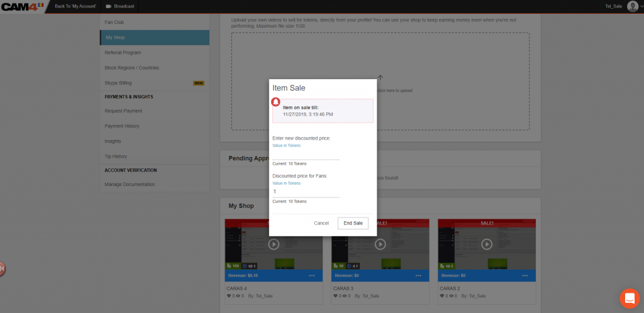The width and height of the screenshot is (644, 313).
Task: Open options menu for CARAS 2
Action: click(525, 275)
